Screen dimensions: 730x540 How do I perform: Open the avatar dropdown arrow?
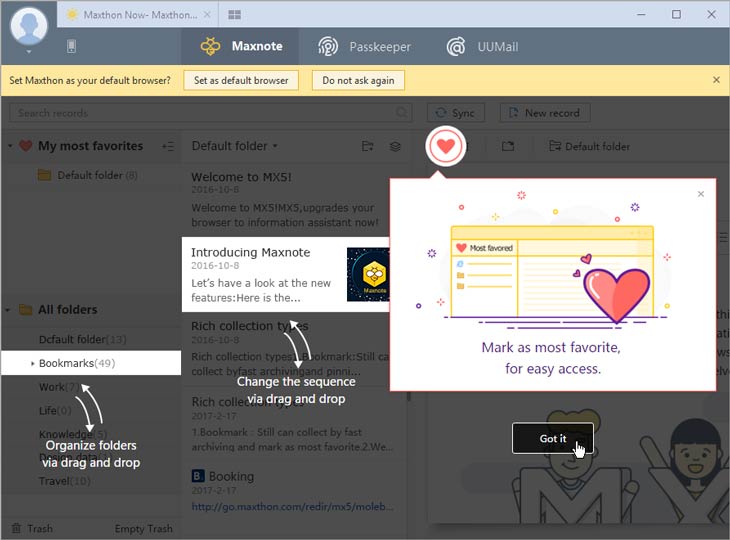(x=29, y=51)
